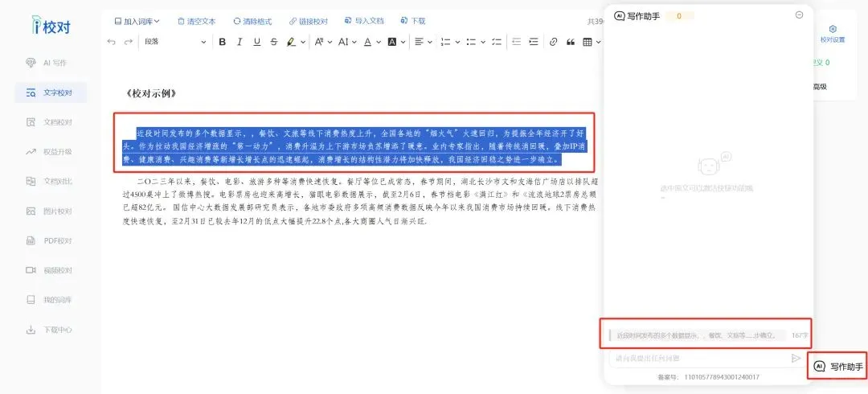Open 校对设置 proofreading settings
The width and height of the screenshot is (868, 394).
click(833, 35)
